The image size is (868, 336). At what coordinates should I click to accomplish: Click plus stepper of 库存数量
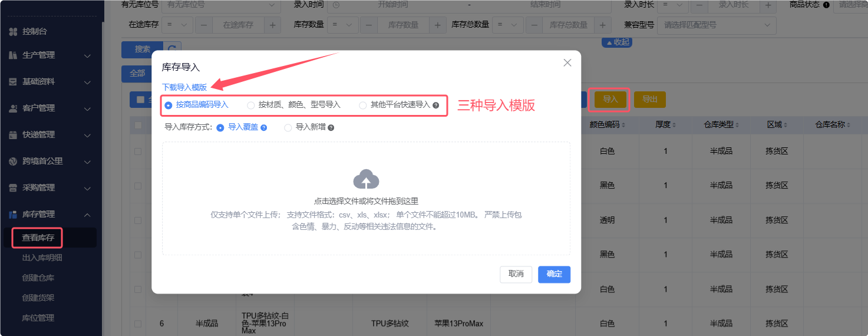click(438, 25)
